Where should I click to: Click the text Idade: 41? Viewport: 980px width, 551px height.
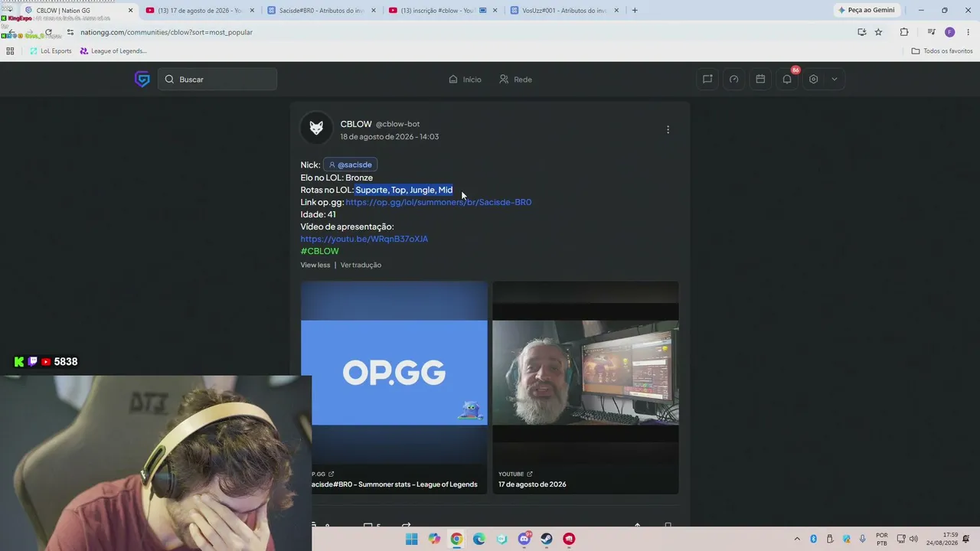coord(318,214)
